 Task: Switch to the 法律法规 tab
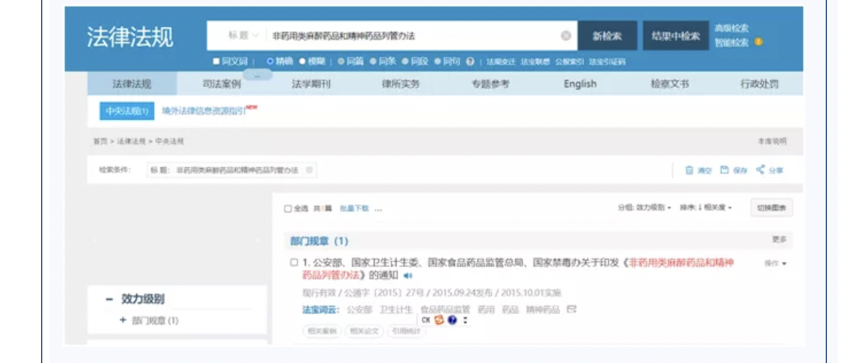(x=132, y=84)
